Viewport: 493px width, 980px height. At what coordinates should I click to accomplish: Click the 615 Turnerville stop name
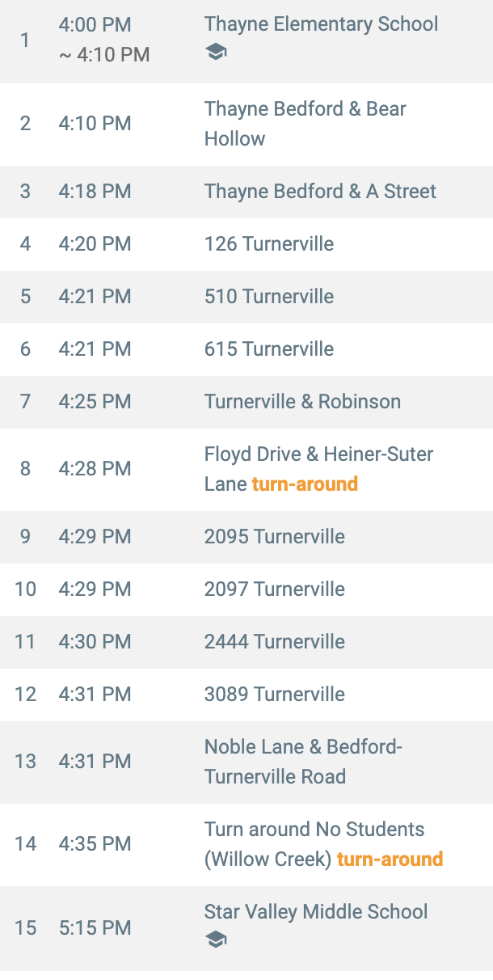click(268, 349)
